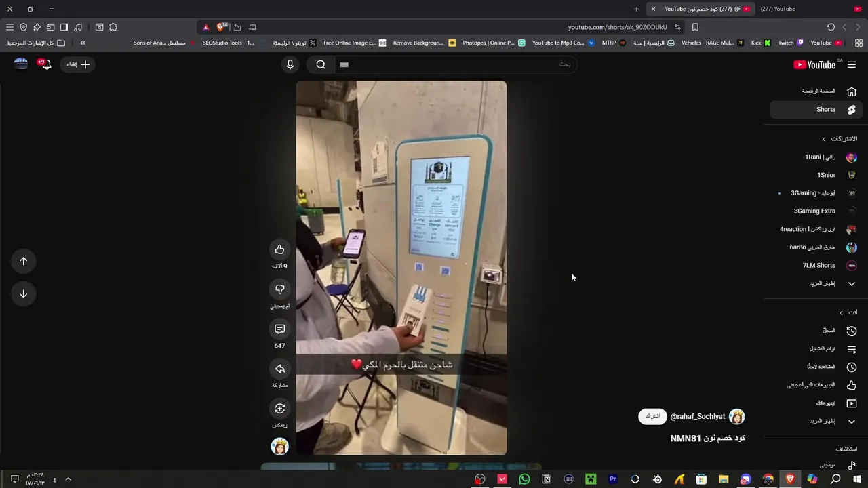Subscribe to @rahaf_Sochlyat channel
Screen dimensions: 868x488
[x=652, y=416]
